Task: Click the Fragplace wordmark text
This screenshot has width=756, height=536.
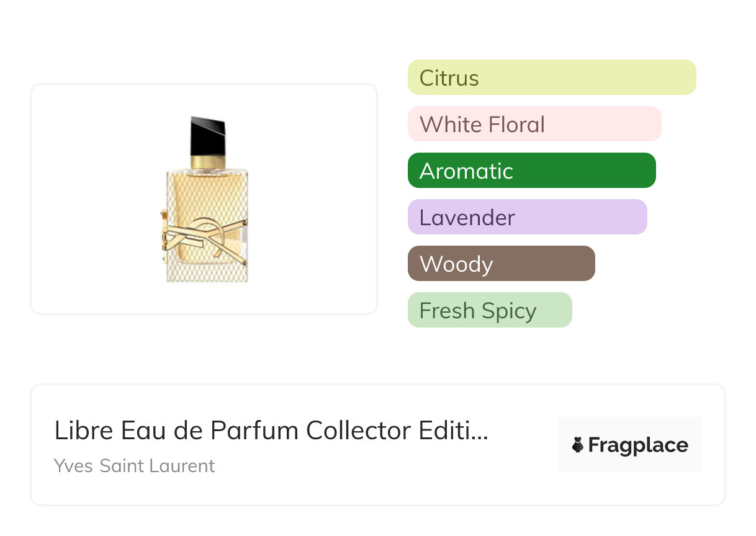Action: click(x=638, y=445)
